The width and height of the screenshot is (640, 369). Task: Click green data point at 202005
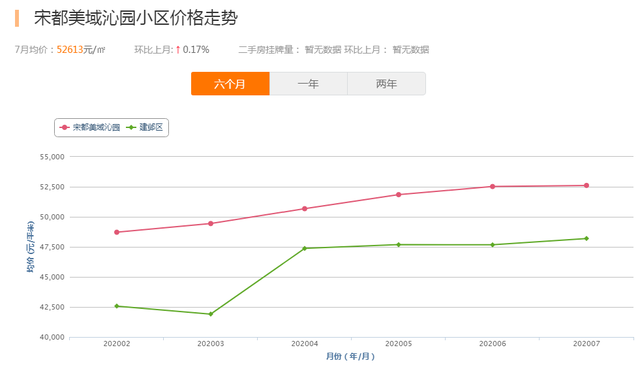coord(399,245)
